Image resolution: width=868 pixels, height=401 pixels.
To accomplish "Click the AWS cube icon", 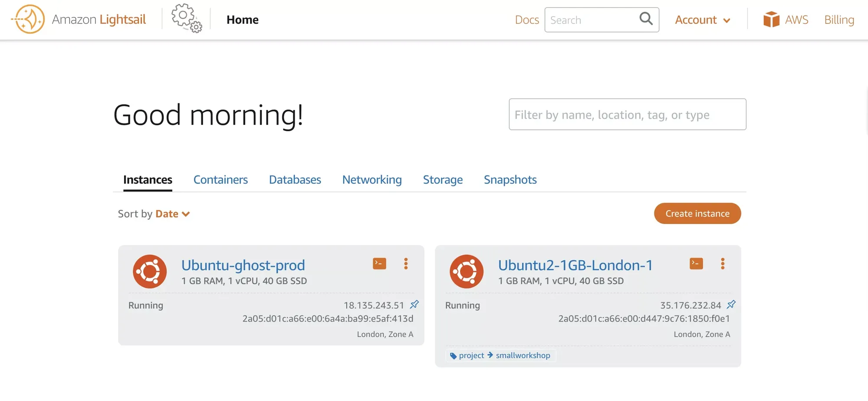I will [771, 20].
